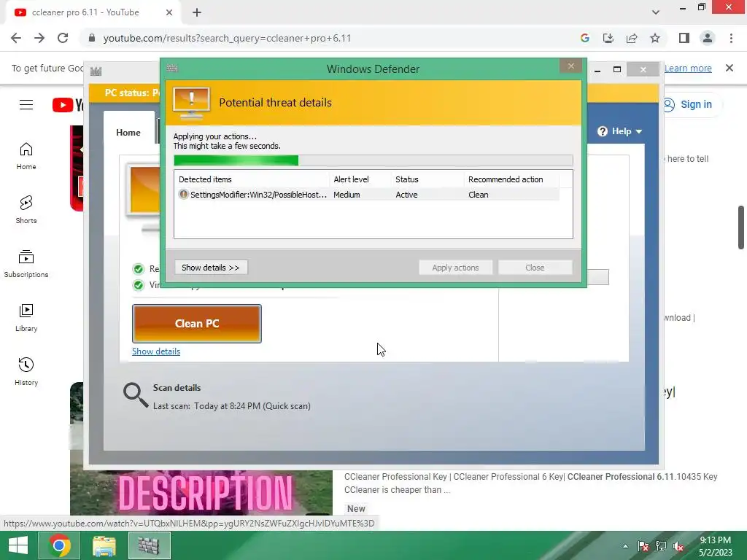This screenshot has height=560, width=747.
Task: Open History in YouTube sidebar
Action: coord(26,372)
